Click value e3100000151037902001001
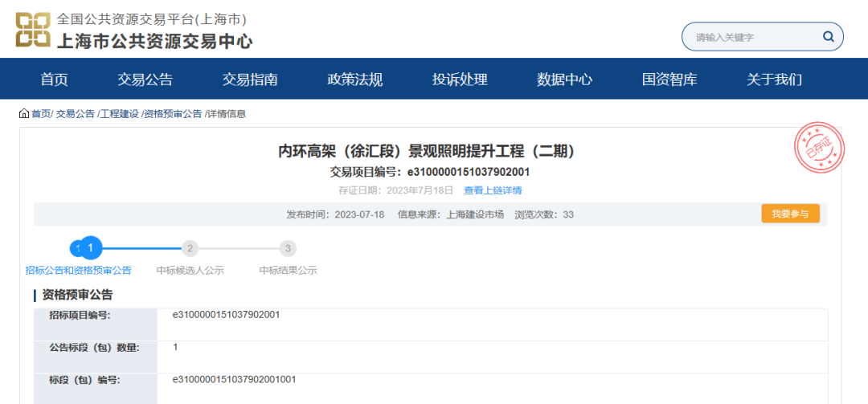 point(235,380)
